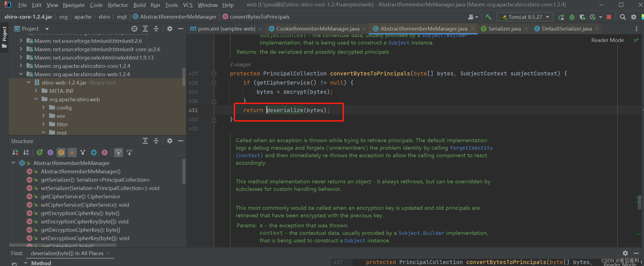The width and height of the screenshot is (644, 266).
Task: Rerun search icon in Find panel
Action: 15,263
